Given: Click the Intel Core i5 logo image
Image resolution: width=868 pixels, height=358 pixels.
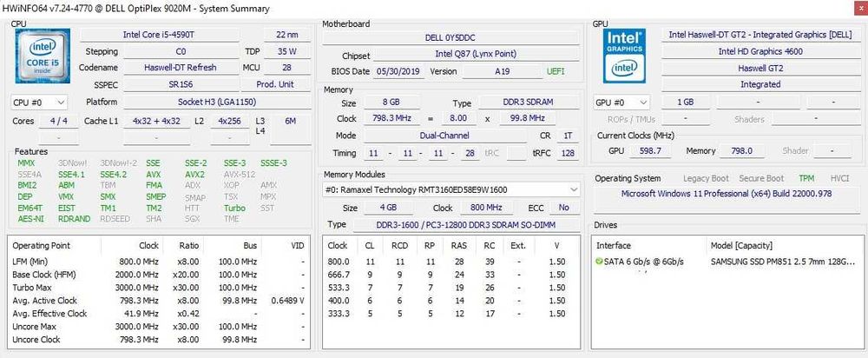Looking at the screenshot, I should coord(43,56).
